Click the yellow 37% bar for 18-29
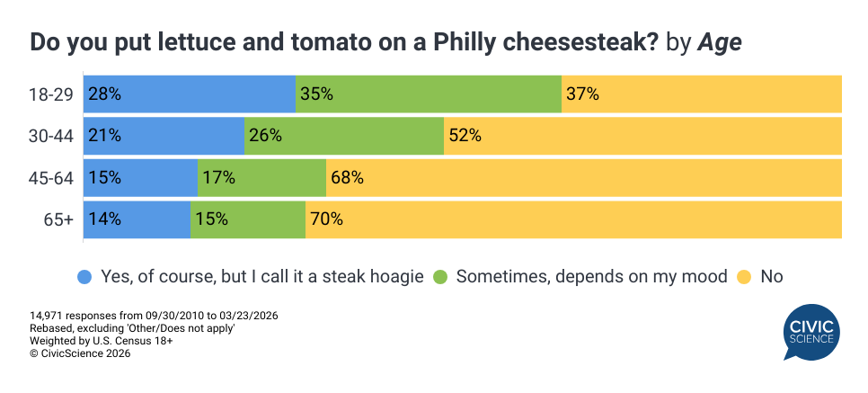This screenshot has height=393, width=868. coord(702,94)
